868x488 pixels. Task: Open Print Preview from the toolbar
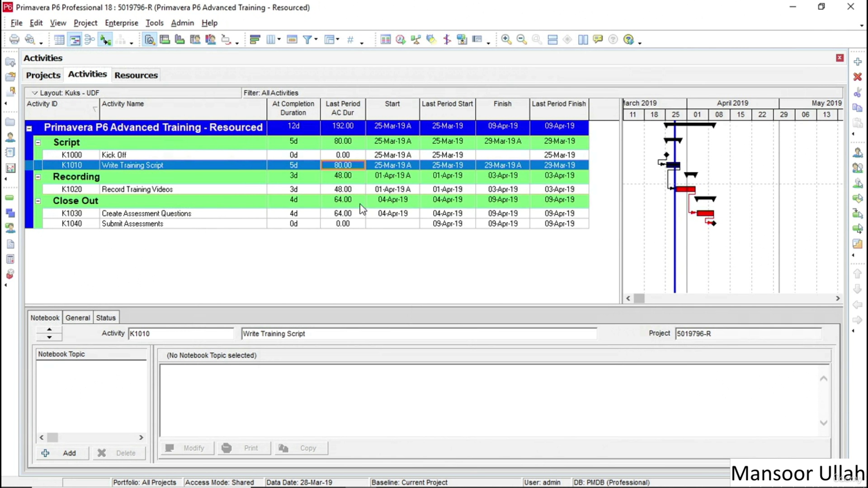(30, 40)
